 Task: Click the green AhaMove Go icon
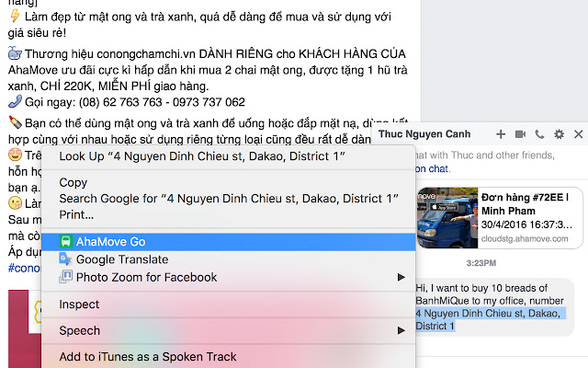[65, 241]
